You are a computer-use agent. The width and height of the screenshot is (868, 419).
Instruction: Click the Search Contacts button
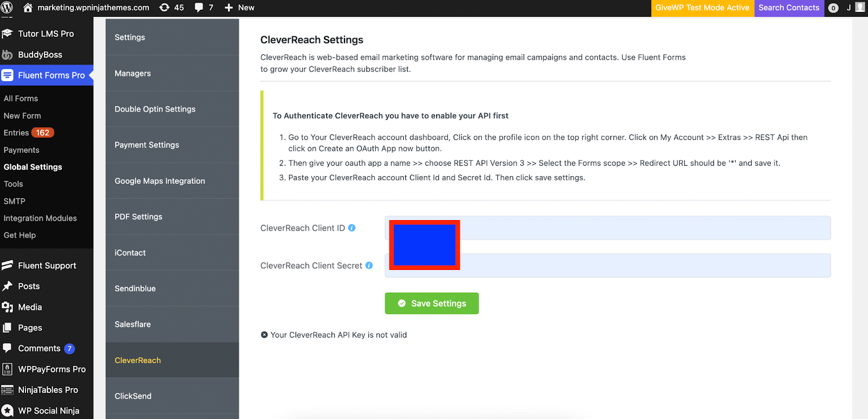pos(789,8)
